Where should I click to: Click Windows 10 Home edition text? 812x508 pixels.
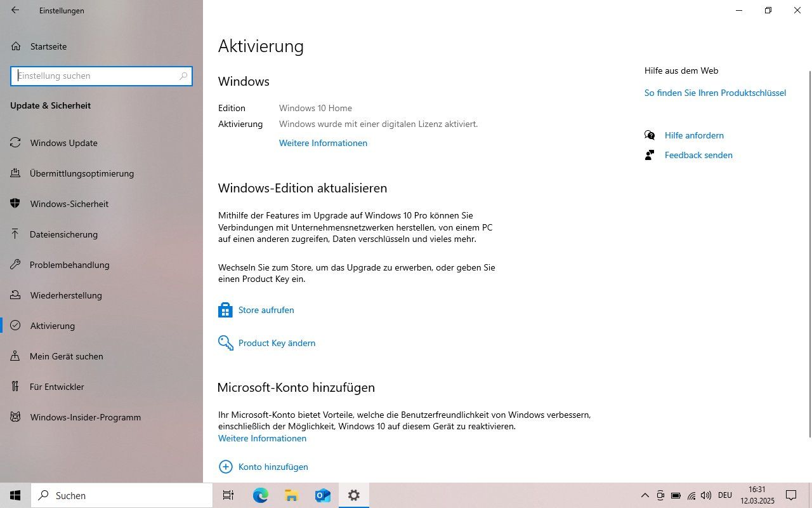[x=315, y=108]
